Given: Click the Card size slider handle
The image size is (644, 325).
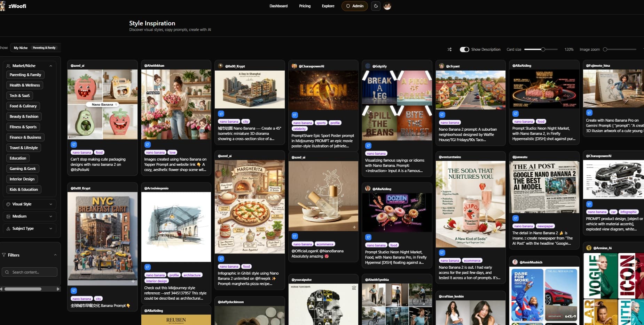Looking at the screenshot, I should (543, 49).
